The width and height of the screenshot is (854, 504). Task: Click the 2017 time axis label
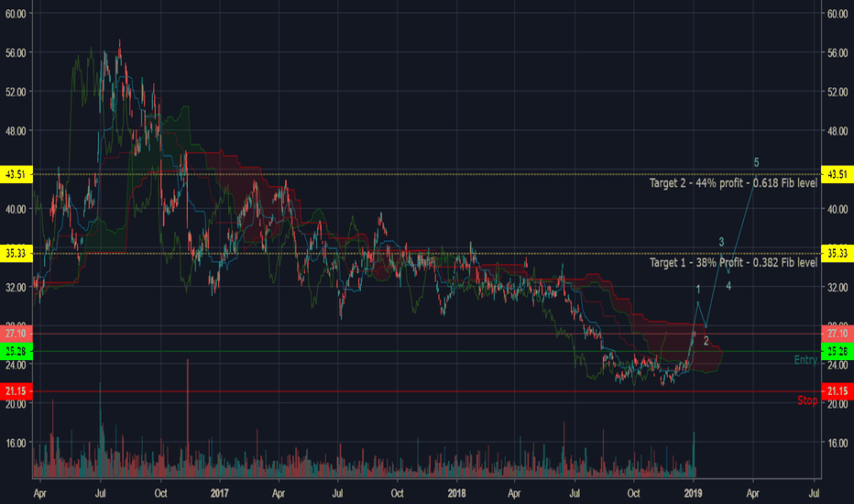point(220,493)
